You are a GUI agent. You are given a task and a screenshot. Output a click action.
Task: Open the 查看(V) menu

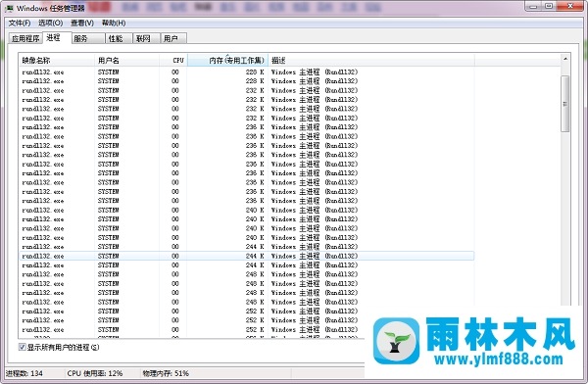coord(82,23)
